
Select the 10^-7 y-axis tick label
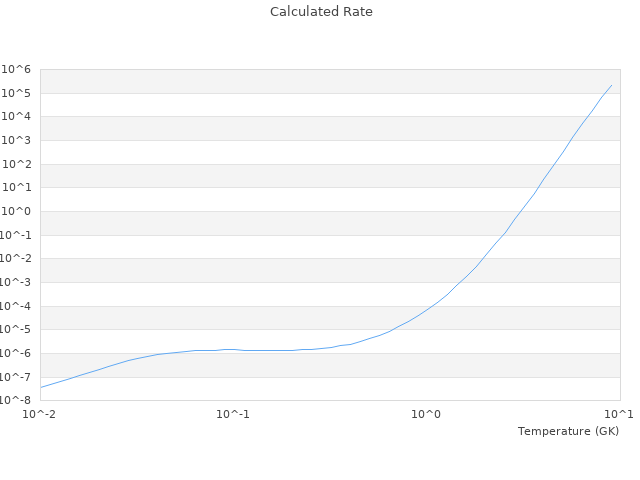pos(15,377)
